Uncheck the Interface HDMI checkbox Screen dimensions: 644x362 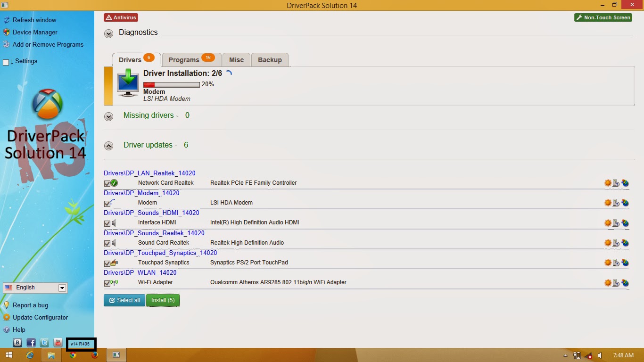tap(107, 223)
